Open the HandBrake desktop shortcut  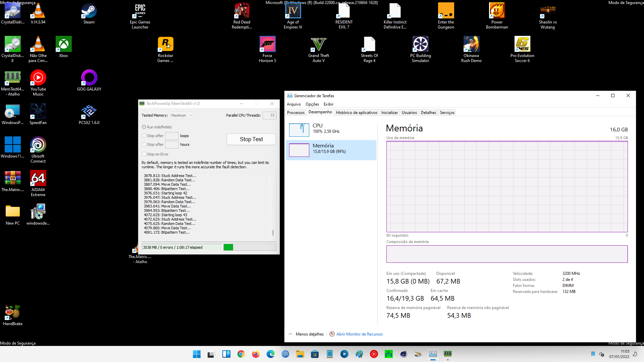point(13,315)
